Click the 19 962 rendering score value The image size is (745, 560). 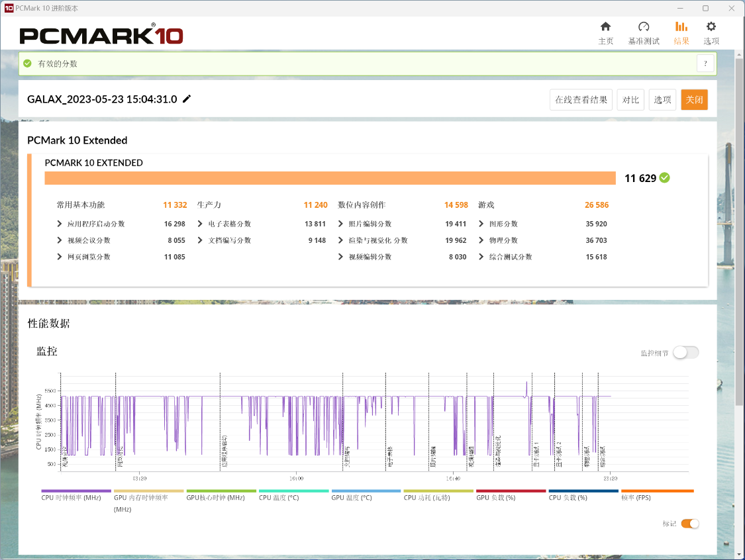456,240
